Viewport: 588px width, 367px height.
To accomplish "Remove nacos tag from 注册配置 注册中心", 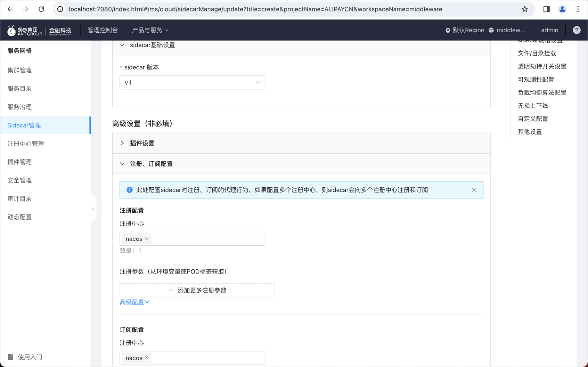I will click(147, 238).
